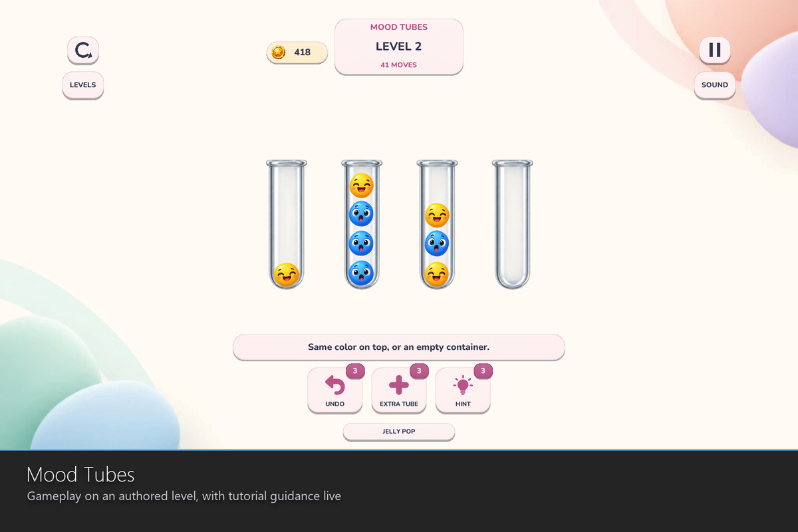798x532 pixels.
Task: Click the Undo count badge showing 3
Action: (355, 370)
